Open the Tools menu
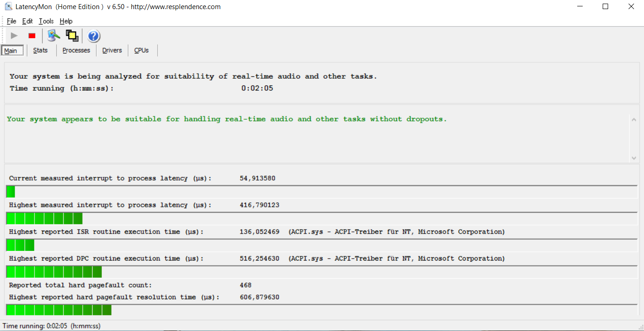The height and width of the screenshot is (331, 644). pyautogui.click(x=46, y=21)
